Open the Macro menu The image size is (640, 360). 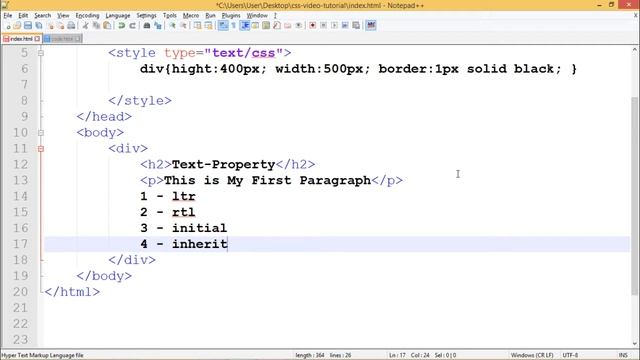[x=191, y=16]
